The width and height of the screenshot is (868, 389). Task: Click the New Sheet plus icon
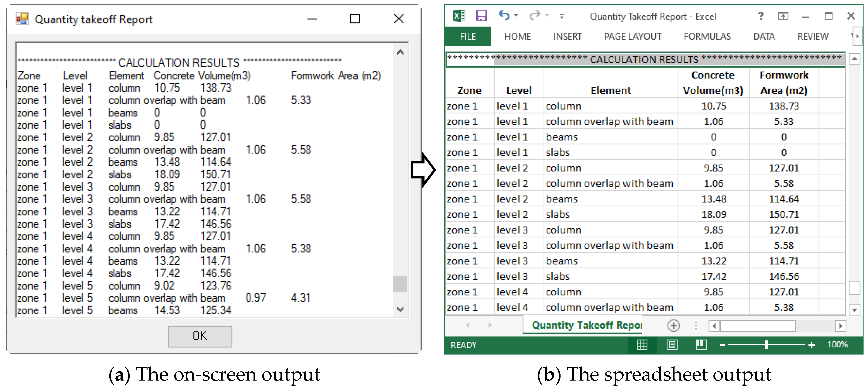point(673,325)
